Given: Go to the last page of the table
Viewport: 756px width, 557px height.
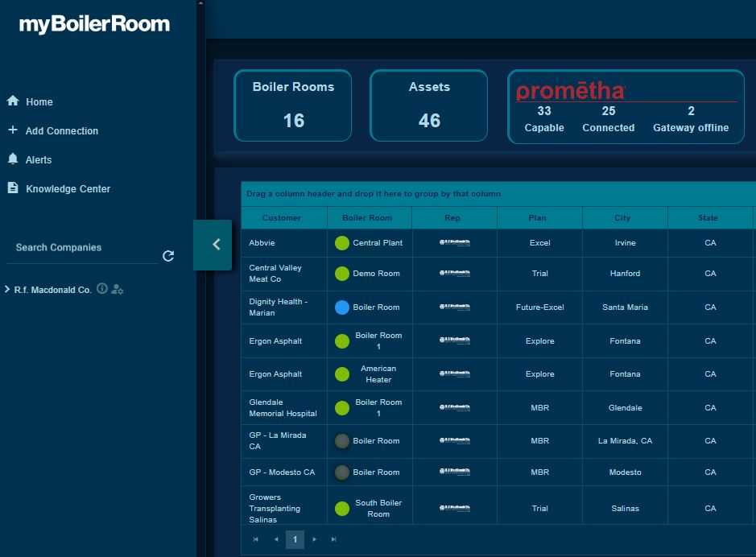Looking at the screenshot, I should pos(333,539).
